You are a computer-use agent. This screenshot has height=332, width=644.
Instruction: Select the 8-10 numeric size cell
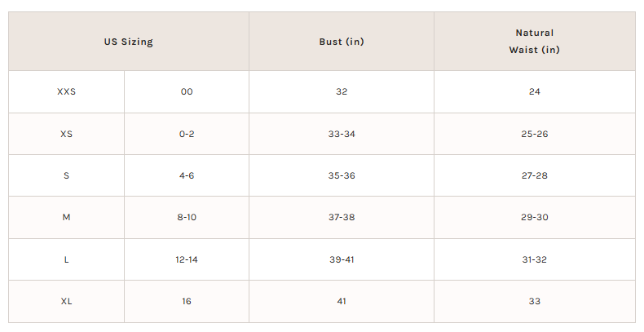[187, 217]
